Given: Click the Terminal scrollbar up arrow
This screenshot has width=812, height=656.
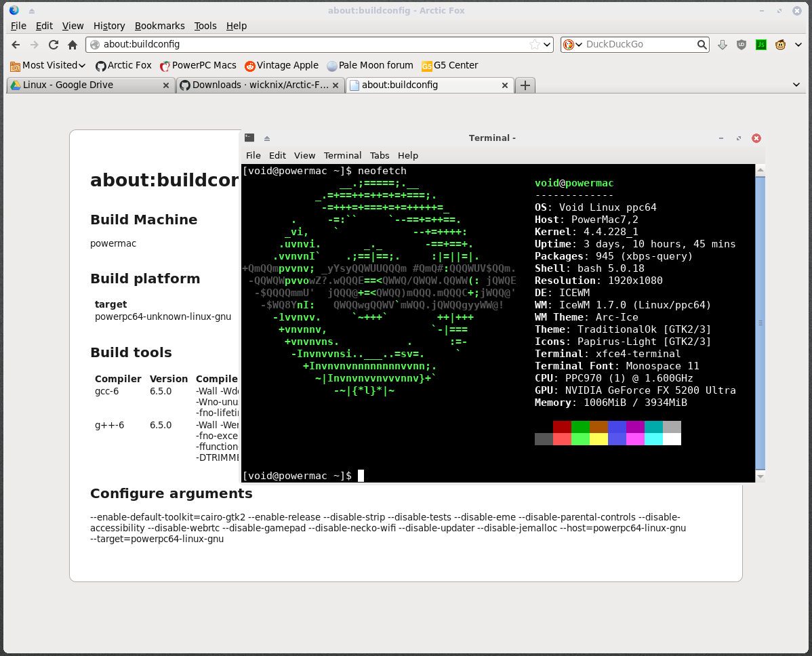Looking at the screenshot, I should 760,170.
